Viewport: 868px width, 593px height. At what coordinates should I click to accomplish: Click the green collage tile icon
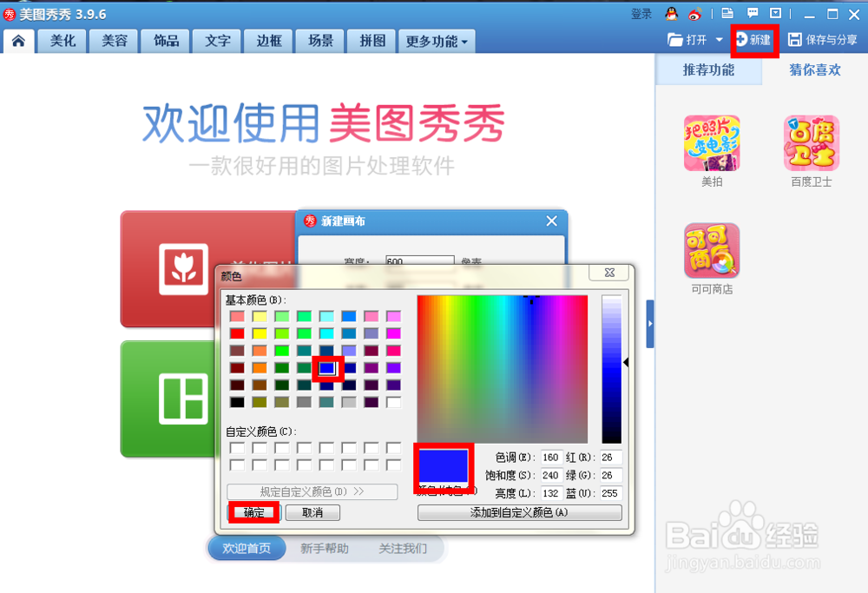[x=183, y=399]
